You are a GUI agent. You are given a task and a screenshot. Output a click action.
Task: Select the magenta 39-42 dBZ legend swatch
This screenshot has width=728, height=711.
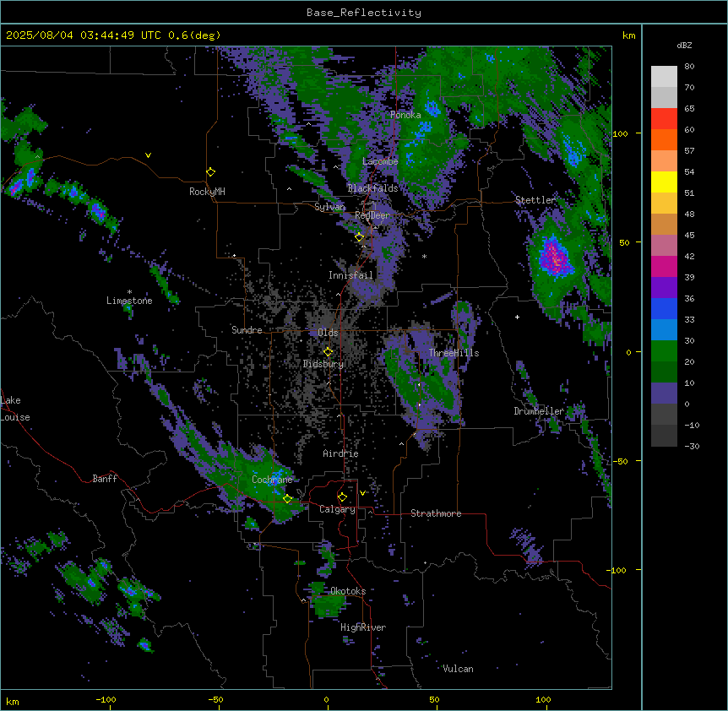[664, 266]
